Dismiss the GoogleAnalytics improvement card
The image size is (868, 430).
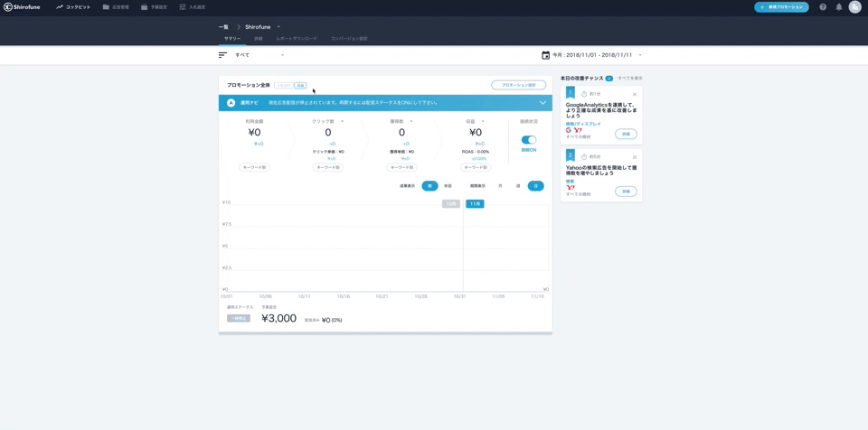point(635,94)
